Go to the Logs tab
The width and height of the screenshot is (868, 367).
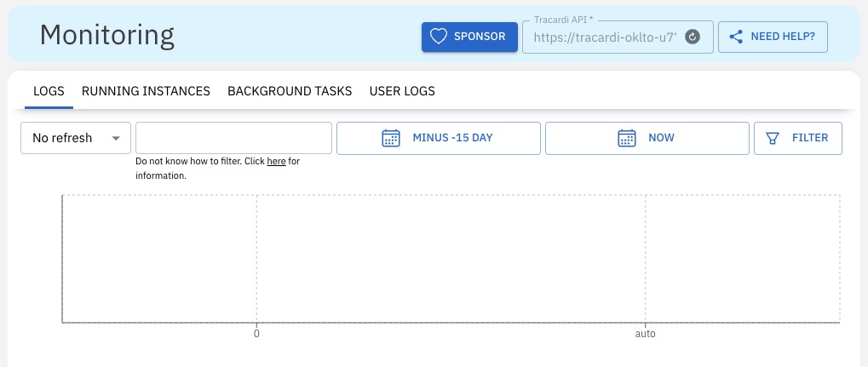coord(49,91)
